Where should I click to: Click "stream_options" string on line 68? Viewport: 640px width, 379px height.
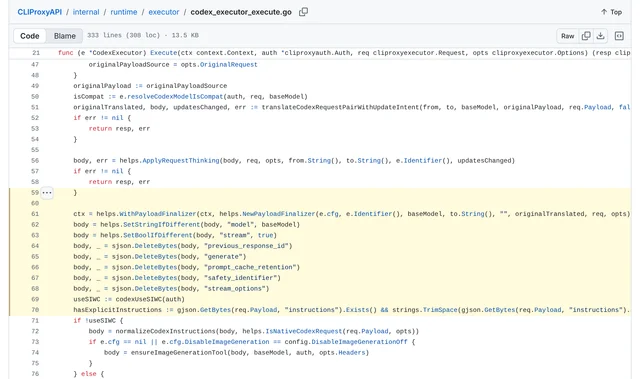[x=235, y=288]
